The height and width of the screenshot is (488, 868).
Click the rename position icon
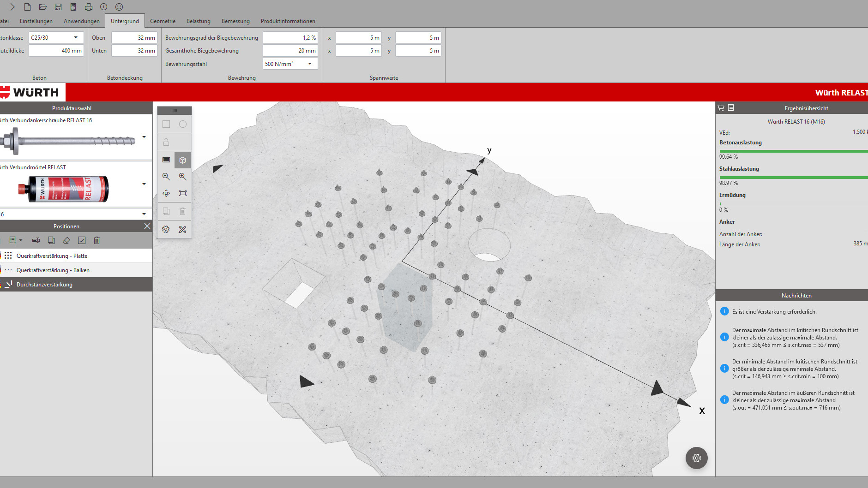[36, 240]
